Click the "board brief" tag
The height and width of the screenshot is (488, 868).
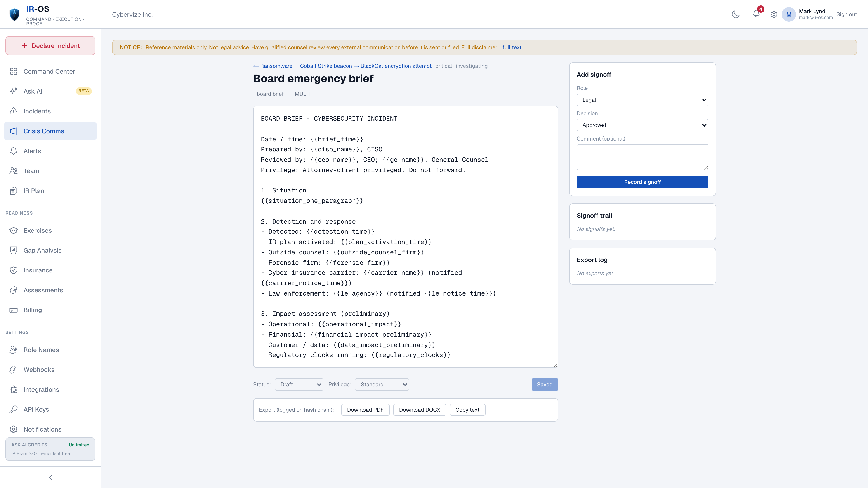coord(270,94)
